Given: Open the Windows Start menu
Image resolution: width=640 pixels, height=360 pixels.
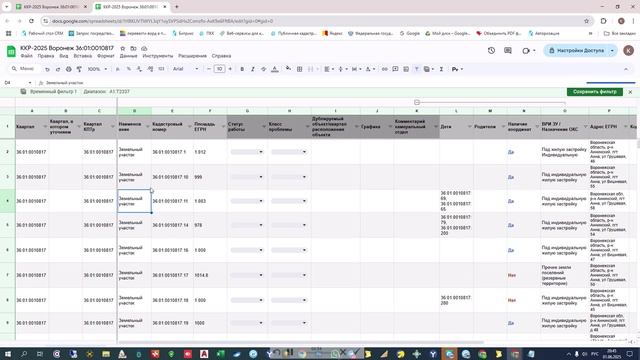Looking at the screenshot, I should click(x=8, y=354).
